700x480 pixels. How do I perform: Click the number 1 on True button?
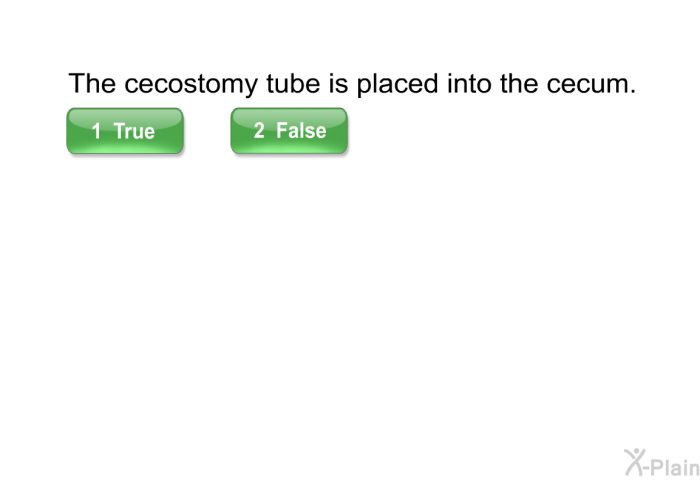point(96,131)
